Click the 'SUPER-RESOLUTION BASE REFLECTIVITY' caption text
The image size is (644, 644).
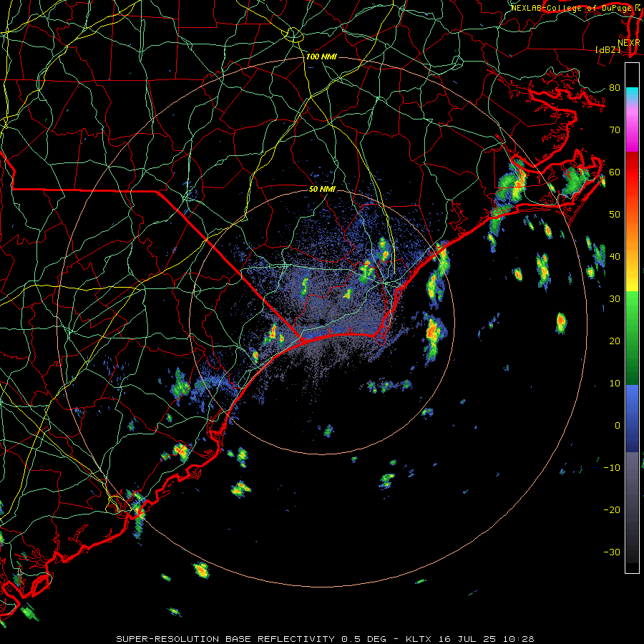(x=225, y=639)
